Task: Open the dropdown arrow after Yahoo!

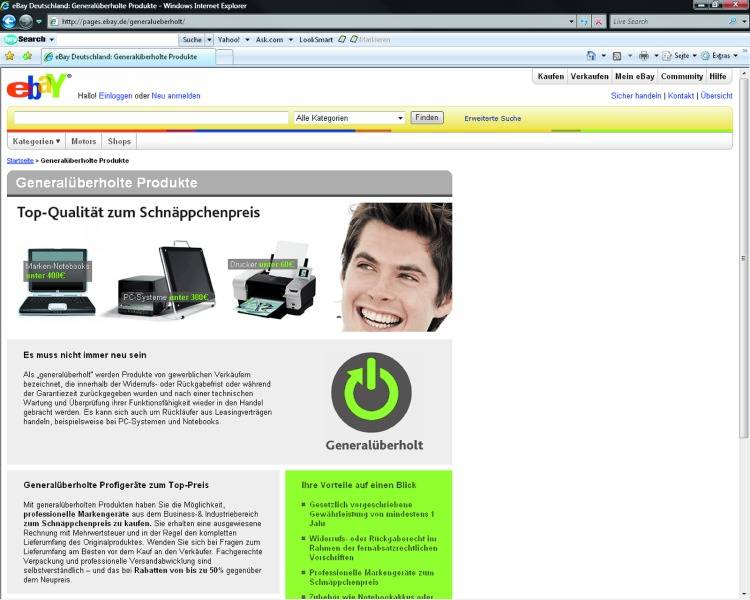Action: [247, 40]
